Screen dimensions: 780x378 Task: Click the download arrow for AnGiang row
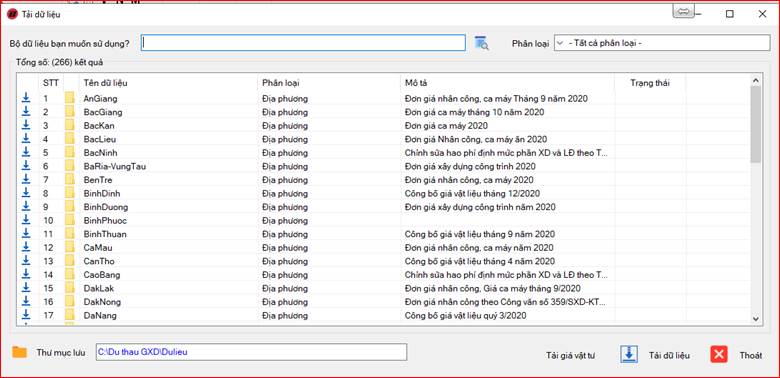pos(26,98)
